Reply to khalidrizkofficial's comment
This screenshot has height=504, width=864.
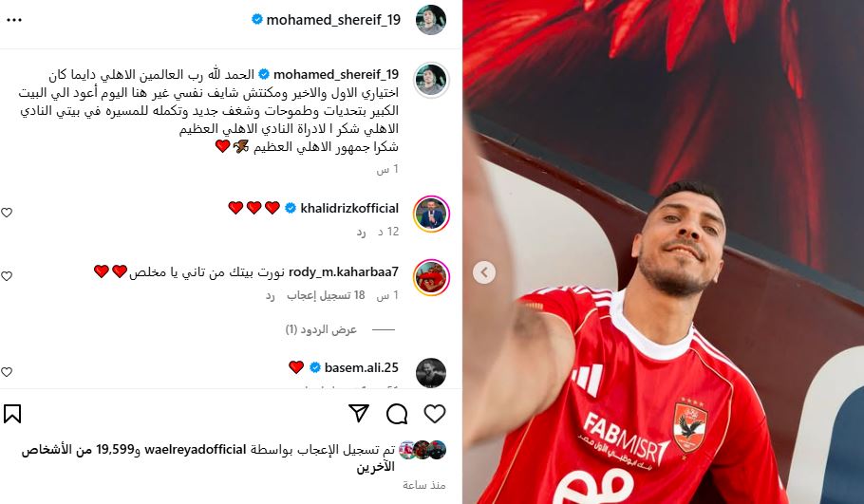(x=361, y=232)
